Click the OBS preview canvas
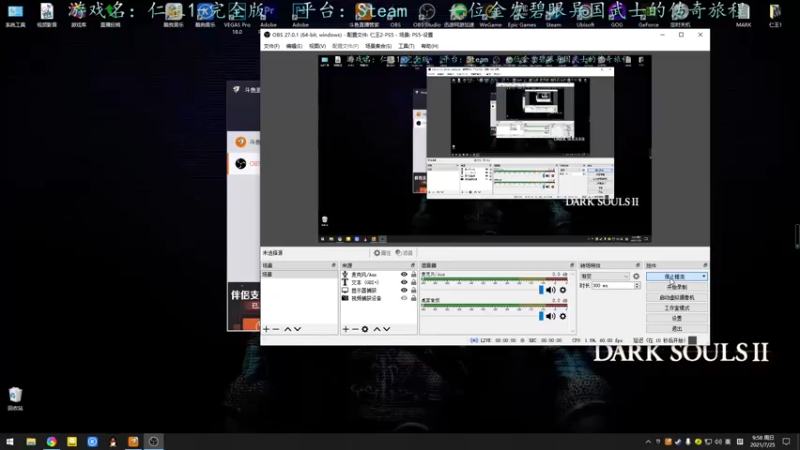 point(485,149)
